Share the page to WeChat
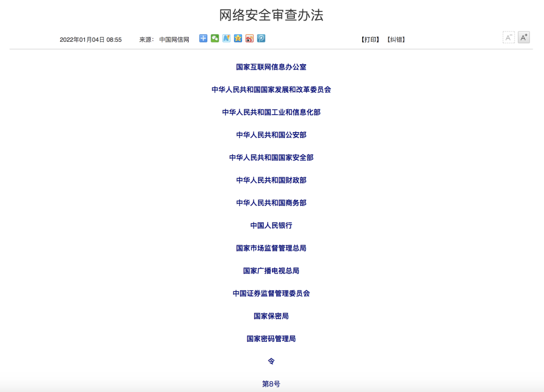The height and width of the screenshot is (392, 544). pyautogui.click(x=215, y=39)
